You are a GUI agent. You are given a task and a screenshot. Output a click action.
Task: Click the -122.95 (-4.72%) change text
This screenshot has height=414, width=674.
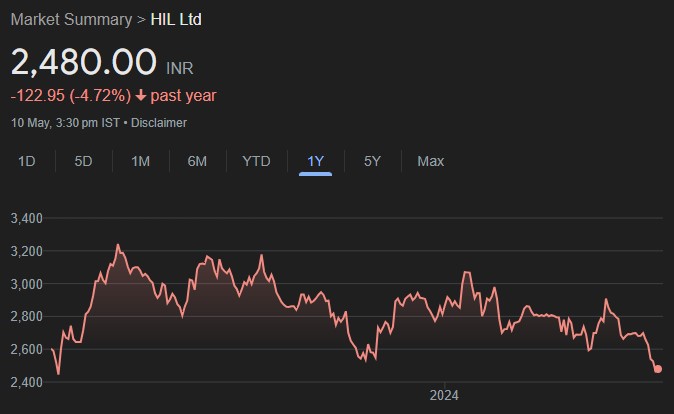point(71,95)
